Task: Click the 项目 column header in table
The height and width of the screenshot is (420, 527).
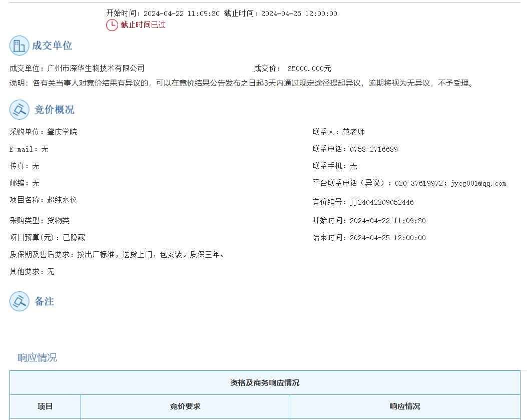Action: tap(45, 406)
